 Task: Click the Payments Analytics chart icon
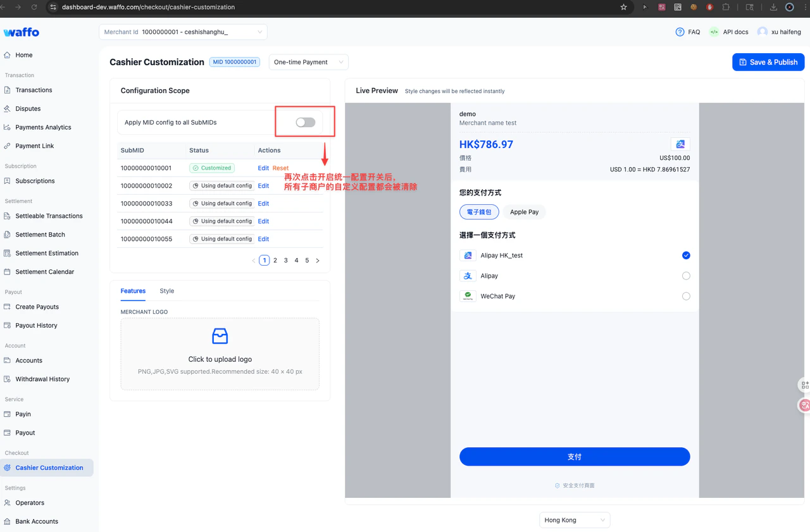coord(7,127)
